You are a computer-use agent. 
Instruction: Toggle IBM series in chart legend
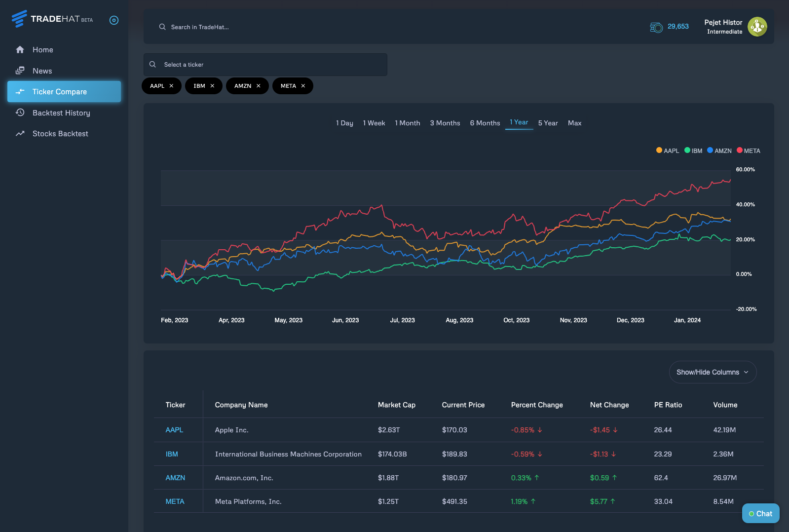coord(693,151)
